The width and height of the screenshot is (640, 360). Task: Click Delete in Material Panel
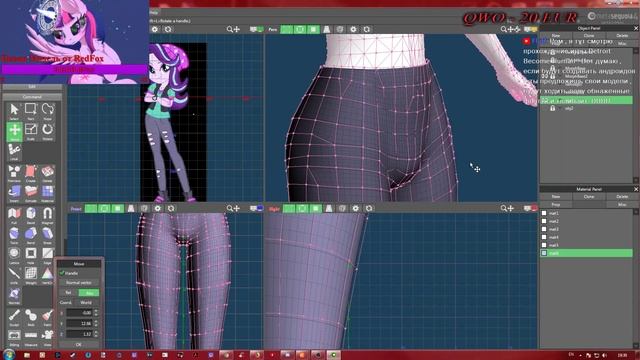[x=622, y=197]
